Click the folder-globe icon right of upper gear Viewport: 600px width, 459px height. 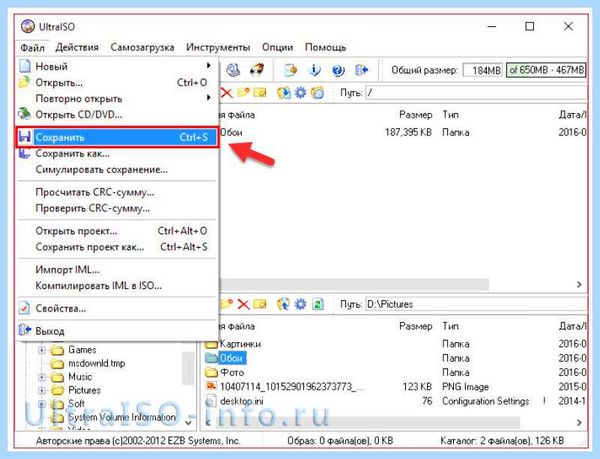point(317,93)
